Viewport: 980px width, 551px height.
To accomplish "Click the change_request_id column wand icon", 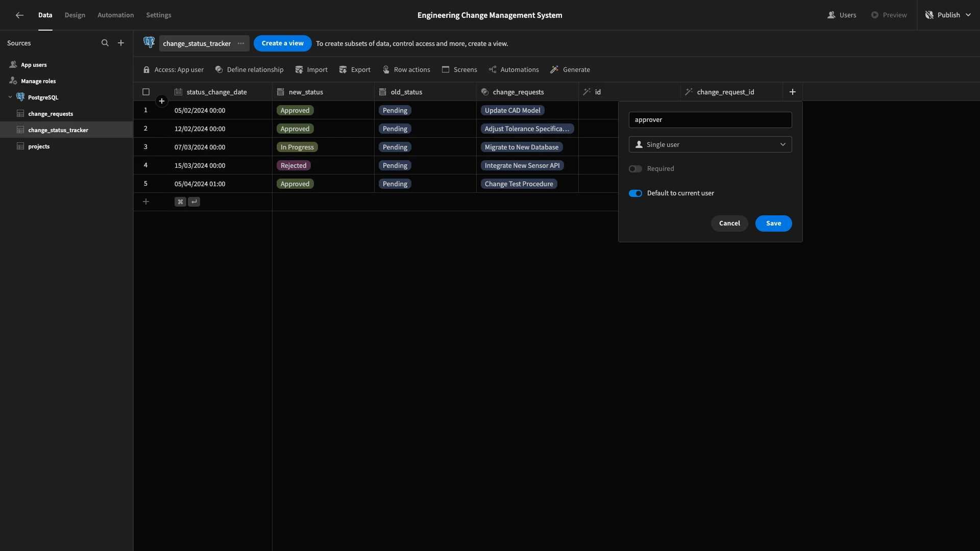I will [689, 92].
